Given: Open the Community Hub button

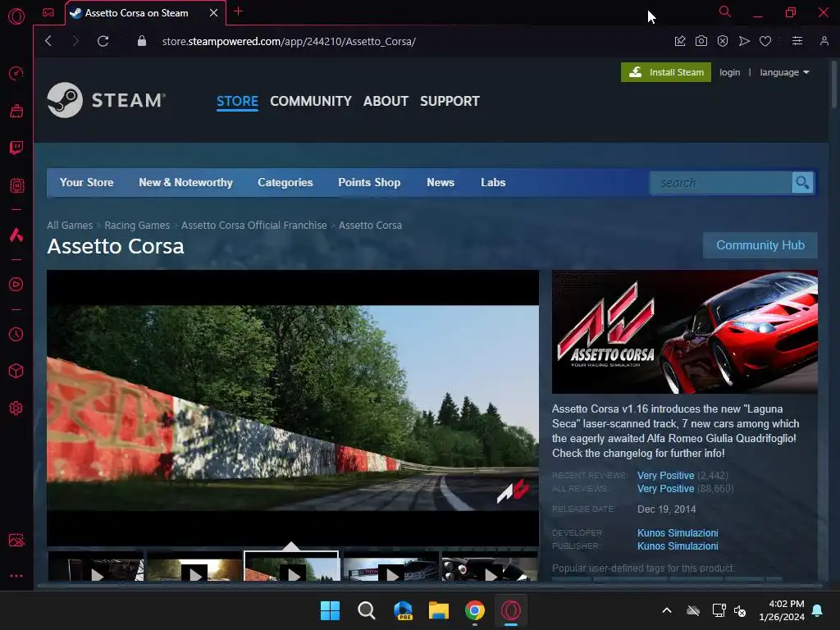Looking at the screenshot, I should [760, 245].
